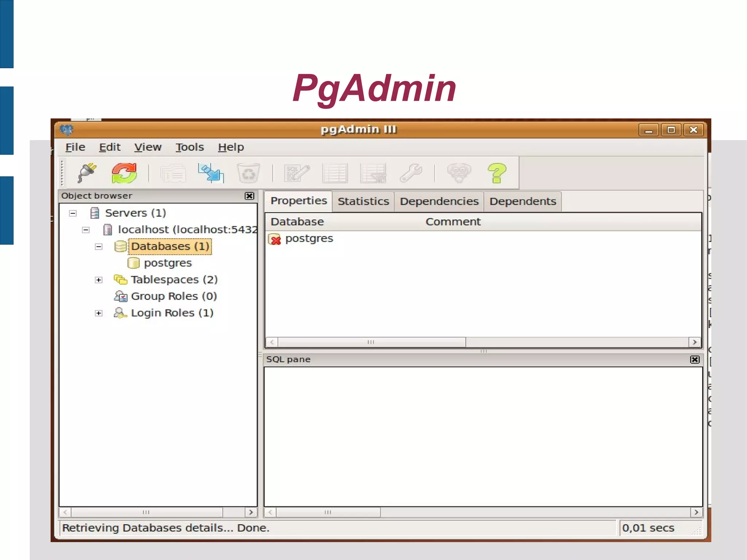Click the Drop object trash bin icon
Screen dimensions: 747x560
[248, 173]
